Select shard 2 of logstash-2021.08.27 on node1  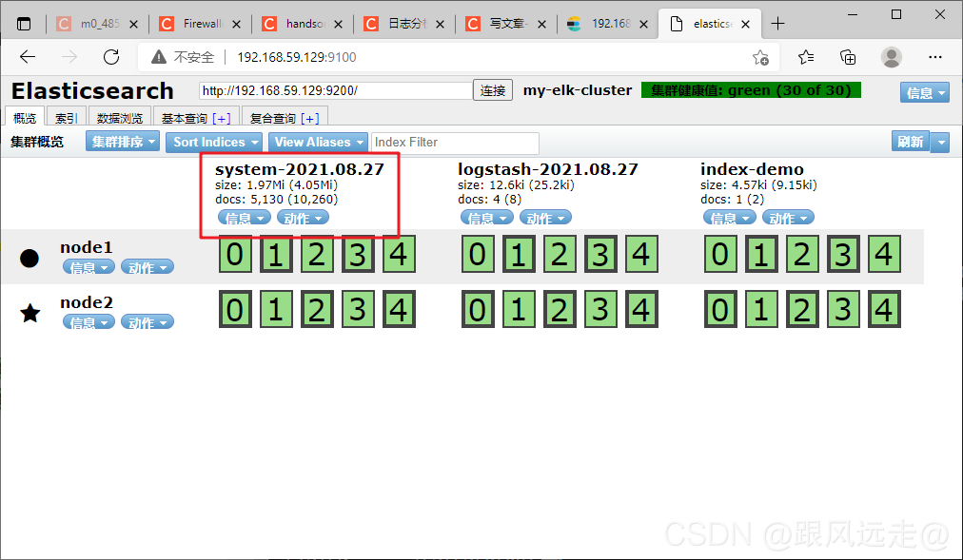[560, 254]
